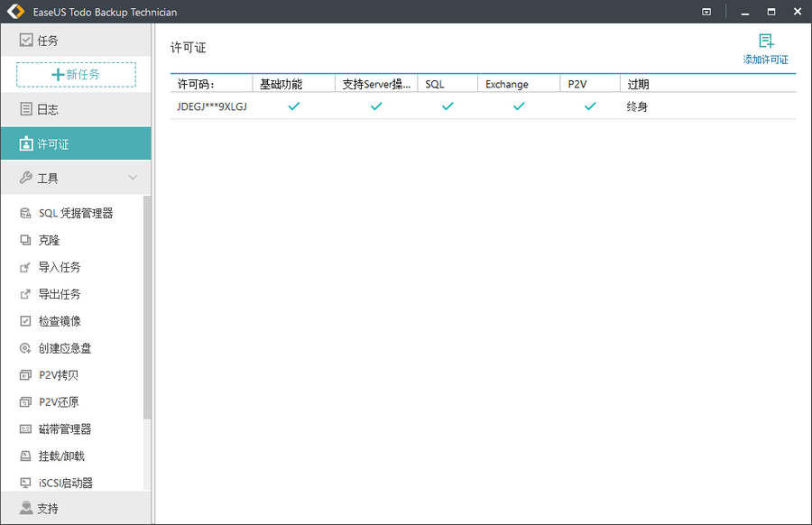The image size is (812, 525).
Task: Click the 基础功能 column header
Action: coord(293,84)
